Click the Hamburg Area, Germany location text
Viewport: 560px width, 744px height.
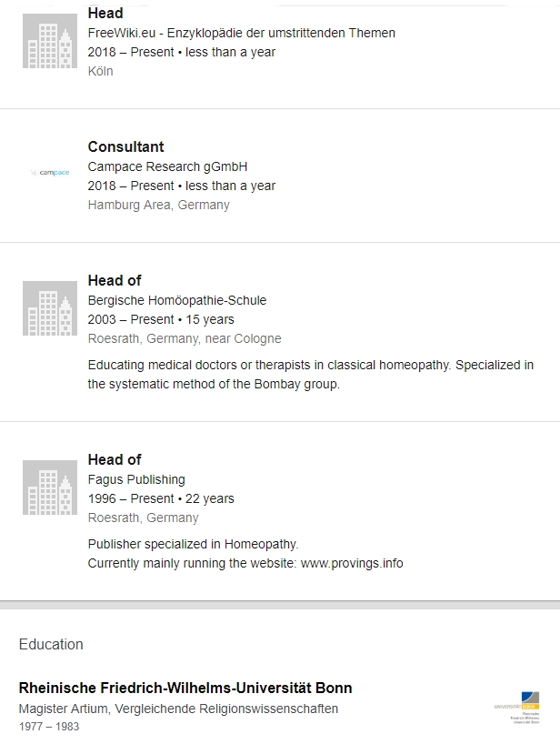[158, 205]
